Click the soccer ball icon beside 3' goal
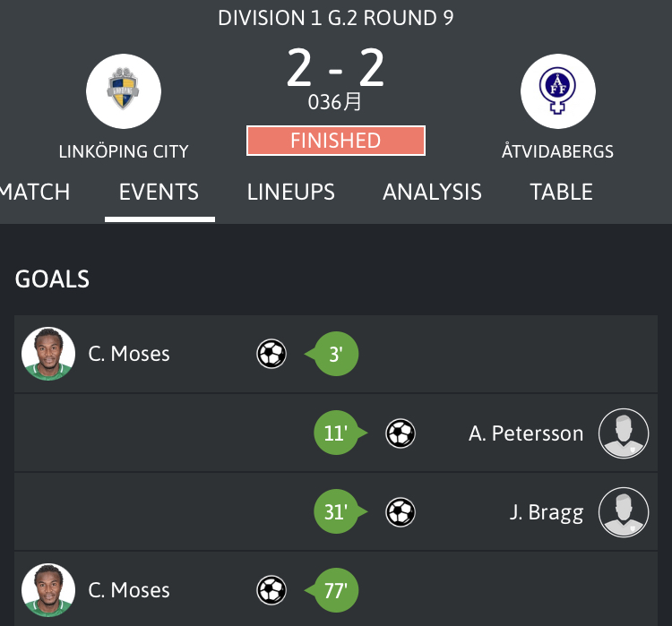 [271, 354]
